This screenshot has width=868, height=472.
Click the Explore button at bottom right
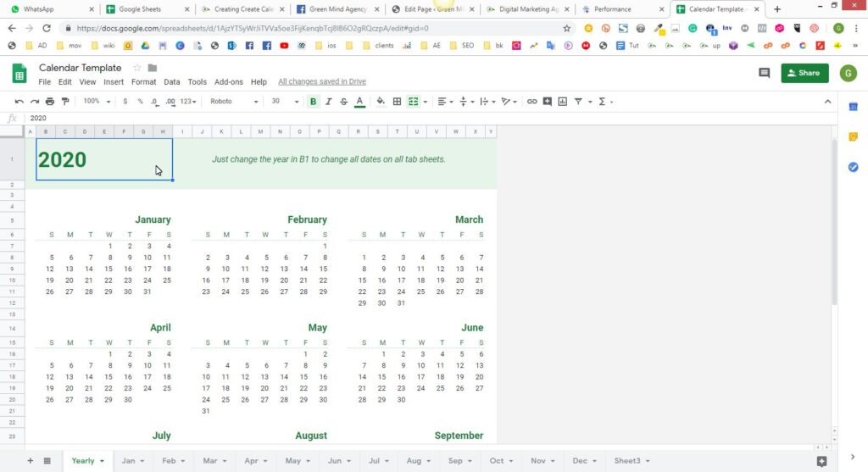821,461
